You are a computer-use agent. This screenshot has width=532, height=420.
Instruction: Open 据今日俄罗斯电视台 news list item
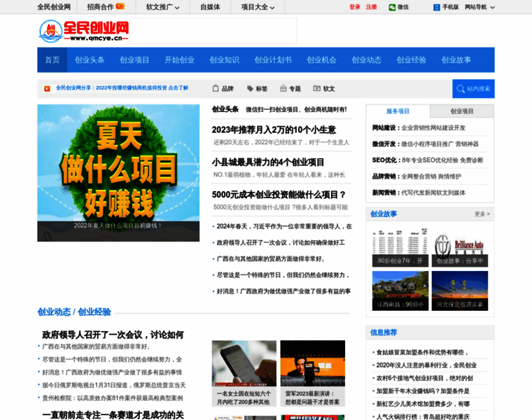pos(114,385)
